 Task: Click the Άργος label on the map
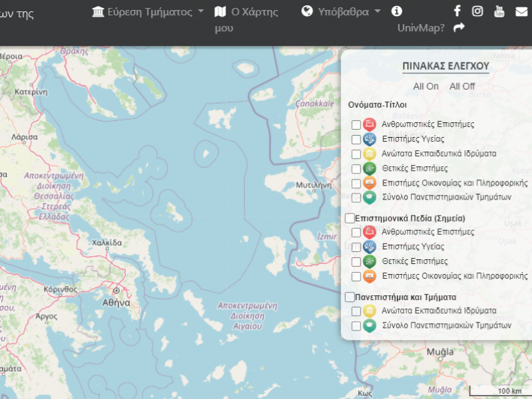[x=47, y=317]
